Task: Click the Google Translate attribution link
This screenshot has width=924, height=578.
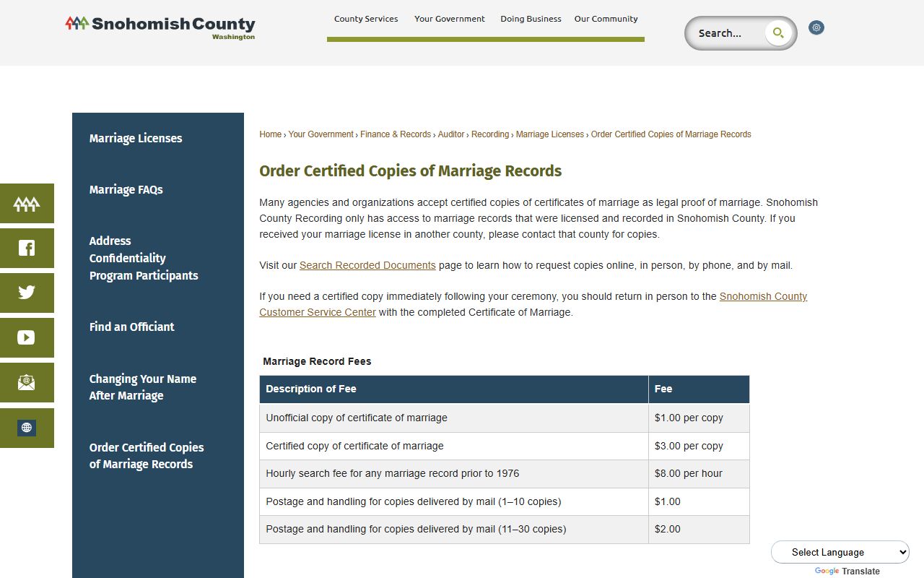Action: tap(847, 571)
